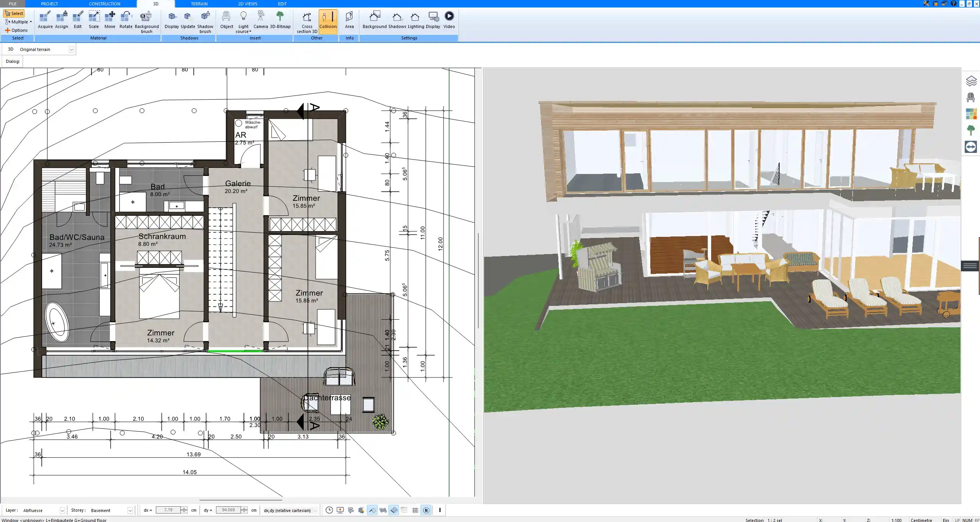The height and width of the screenshot is (522, 980).
Task: Click the wrench and pencil tools icon
Action: 926,3
